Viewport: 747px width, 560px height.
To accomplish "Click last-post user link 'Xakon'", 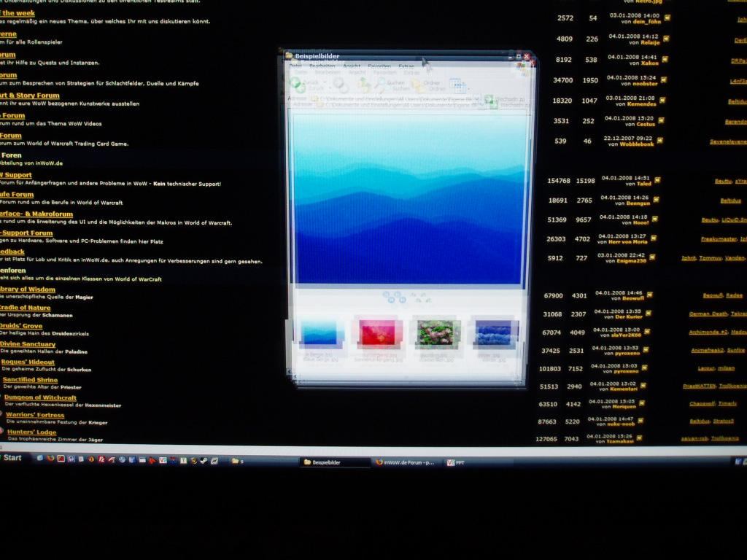I will pyautogui.click(x=649, y=63).
